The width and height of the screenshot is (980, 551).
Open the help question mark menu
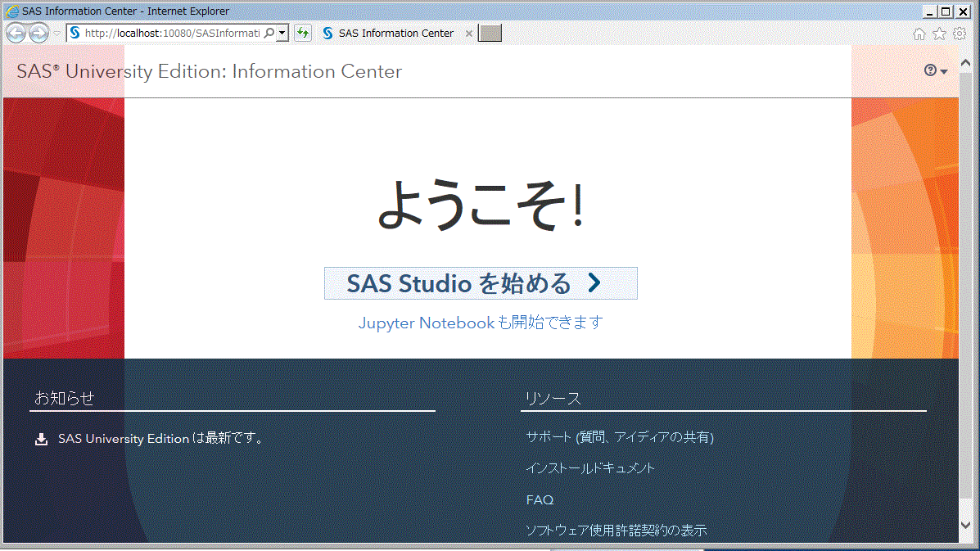click(936, 70)
